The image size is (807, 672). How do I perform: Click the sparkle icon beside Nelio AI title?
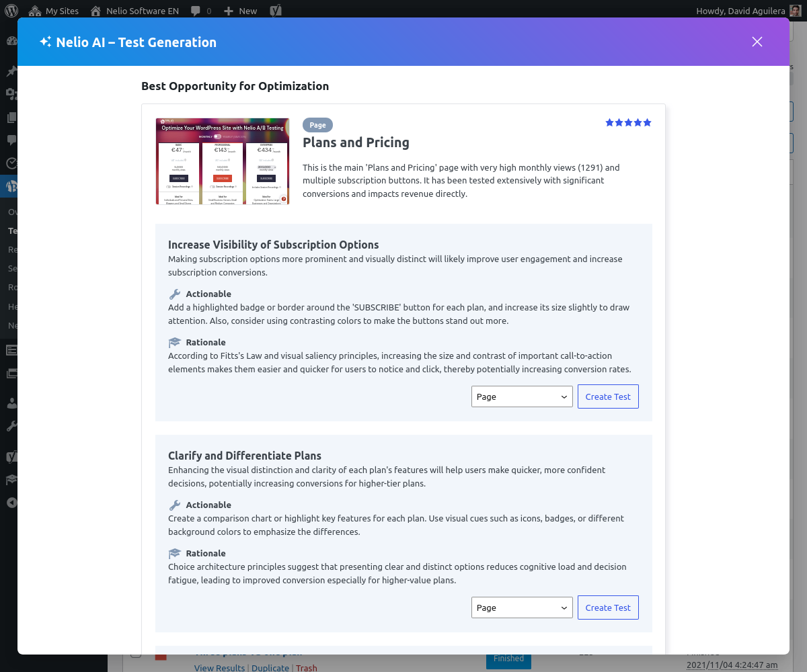[45, 42]
